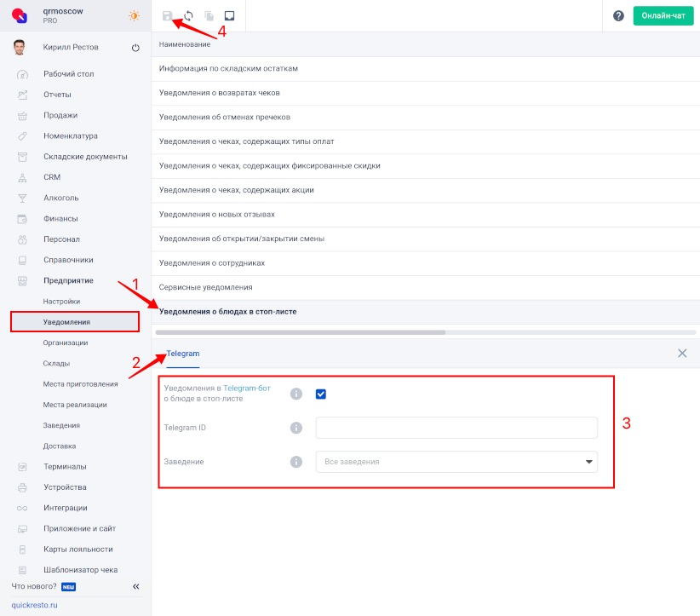Select row Сервисные уведомления
Image resolution: width=700 pixels, height=616 pixels.
coord(426,288)
